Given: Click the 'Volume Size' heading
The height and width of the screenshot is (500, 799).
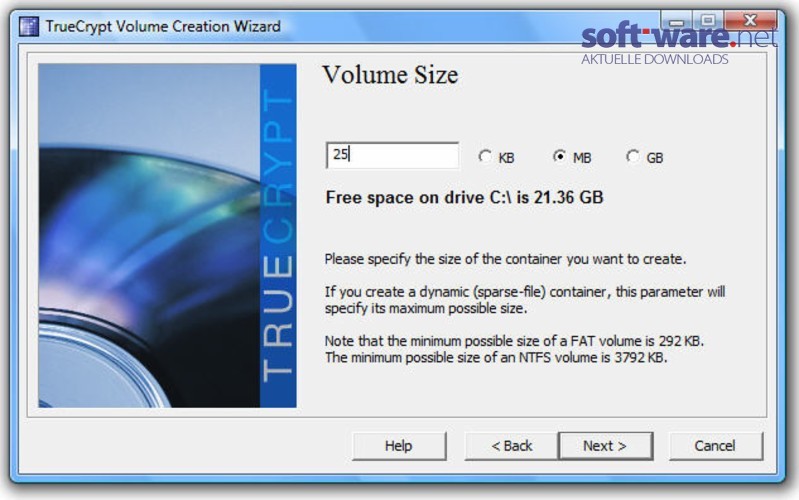Looking at the screenshot, I should point(390,75).
